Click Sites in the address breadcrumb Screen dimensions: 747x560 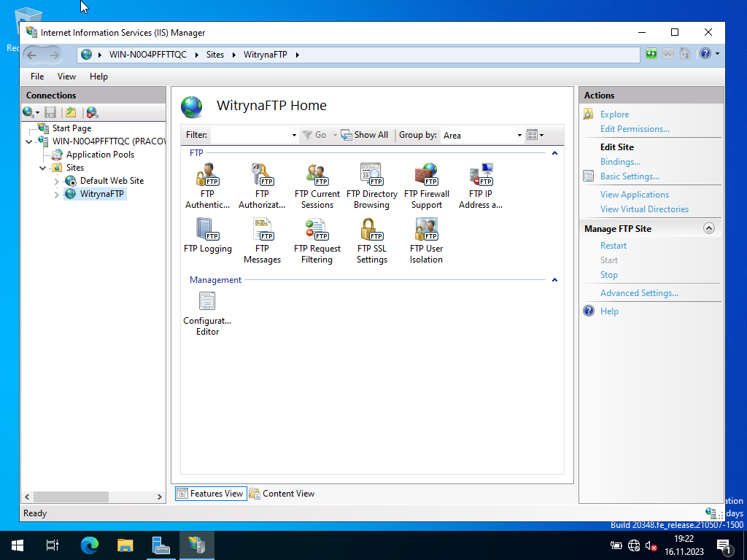click(x=215, y=55)
